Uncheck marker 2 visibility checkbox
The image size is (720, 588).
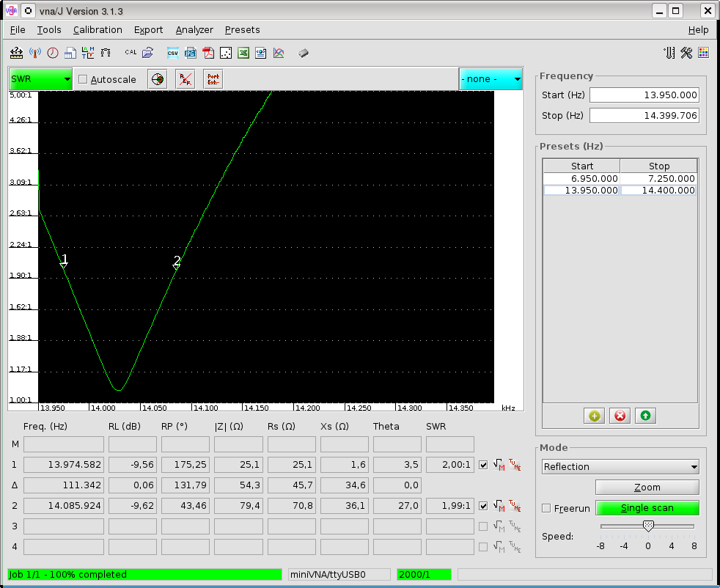(x=483, y=505)
